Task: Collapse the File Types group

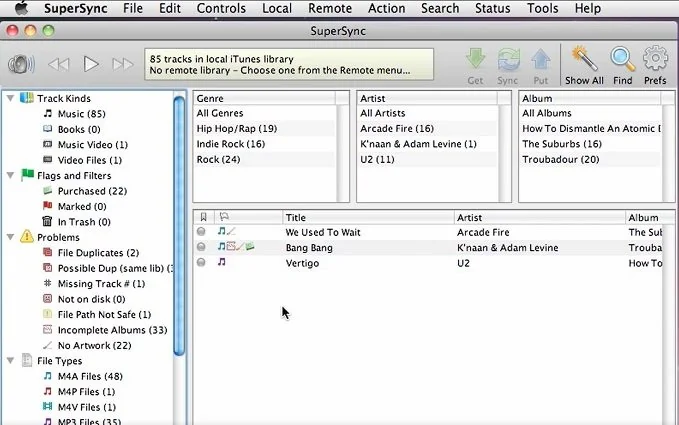Action: point(10,361)
